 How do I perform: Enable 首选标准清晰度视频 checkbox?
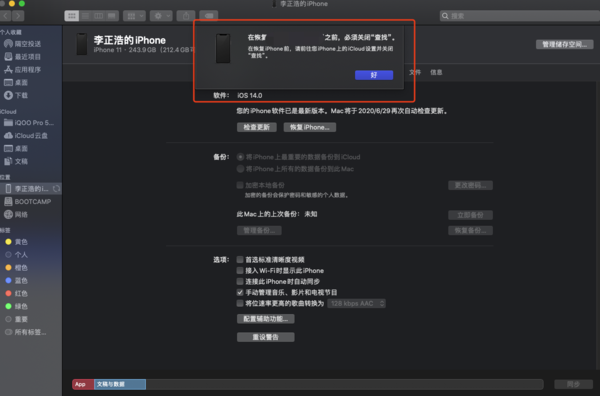[x=240, y=259]
